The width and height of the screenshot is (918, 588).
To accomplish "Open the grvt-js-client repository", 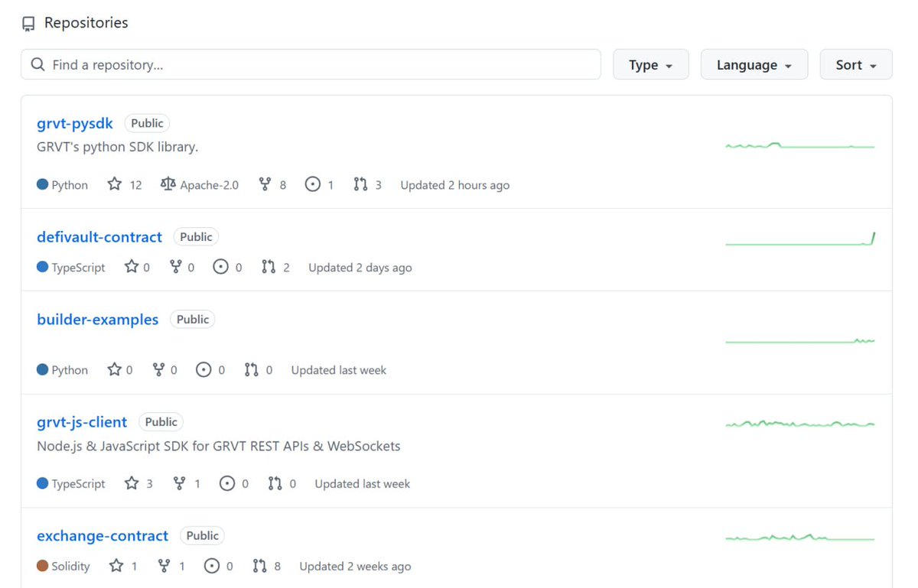I will tap(82, 422).
